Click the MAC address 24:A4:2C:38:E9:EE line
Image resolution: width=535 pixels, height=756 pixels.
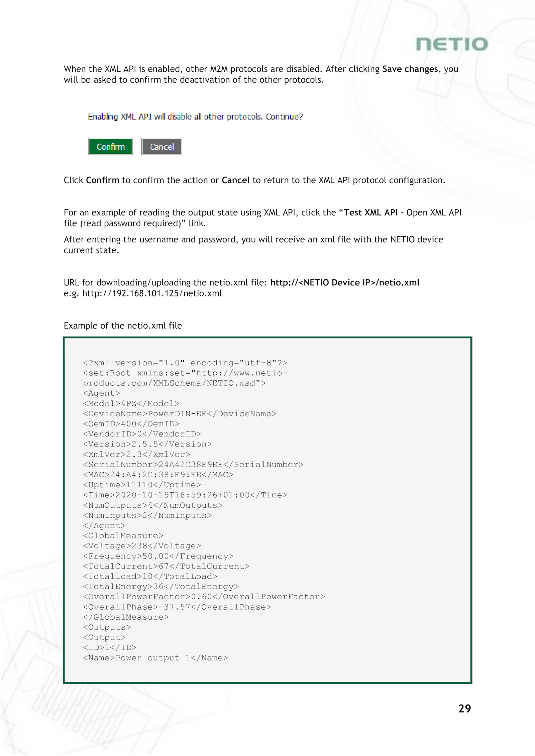coord(158,475)
